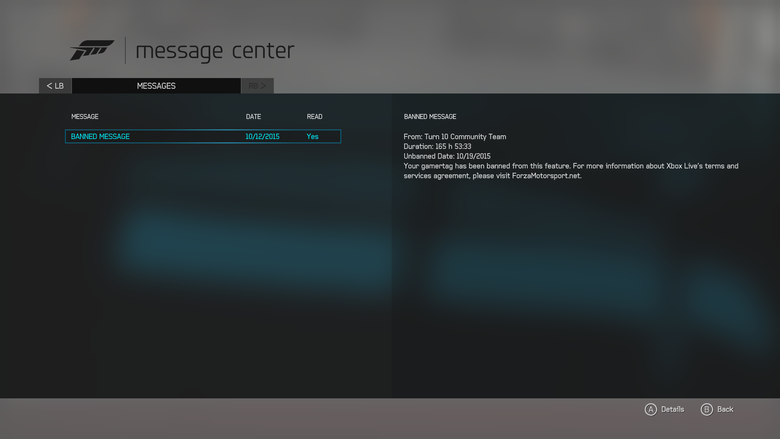Go to next tab with RB
This screenshot has width=780, height=439.
click(257, 86)
